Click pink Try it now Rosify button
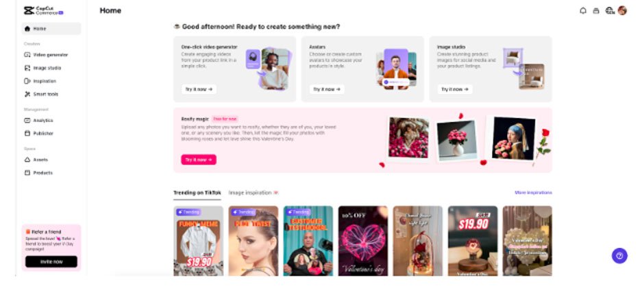Viewport: 644px width, 297px height. coord(199,160)
